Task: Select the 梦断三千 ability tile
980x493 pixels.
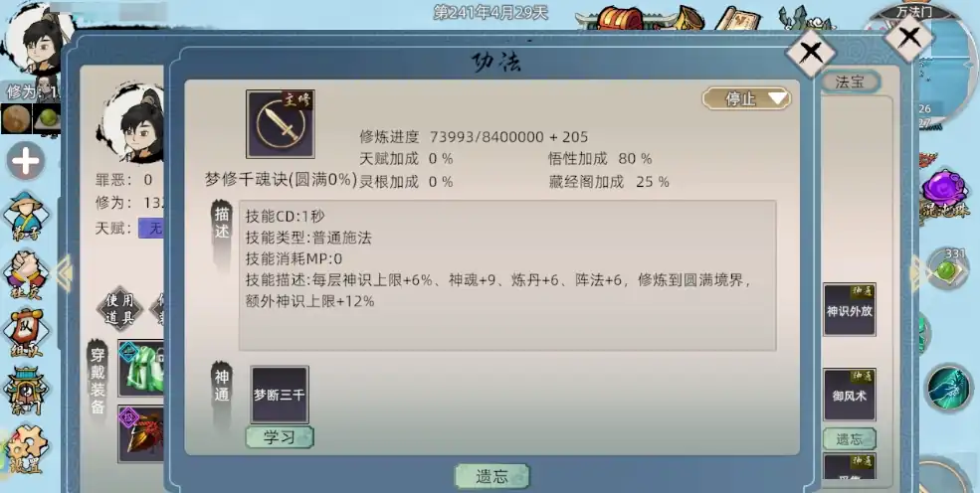Action: pos(280,395)
